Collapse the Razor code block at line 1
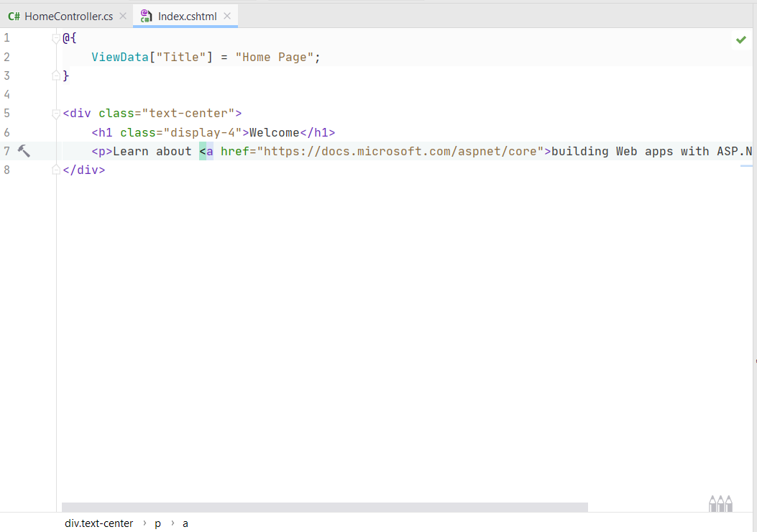The image size is (757, 532). (56, 38)
